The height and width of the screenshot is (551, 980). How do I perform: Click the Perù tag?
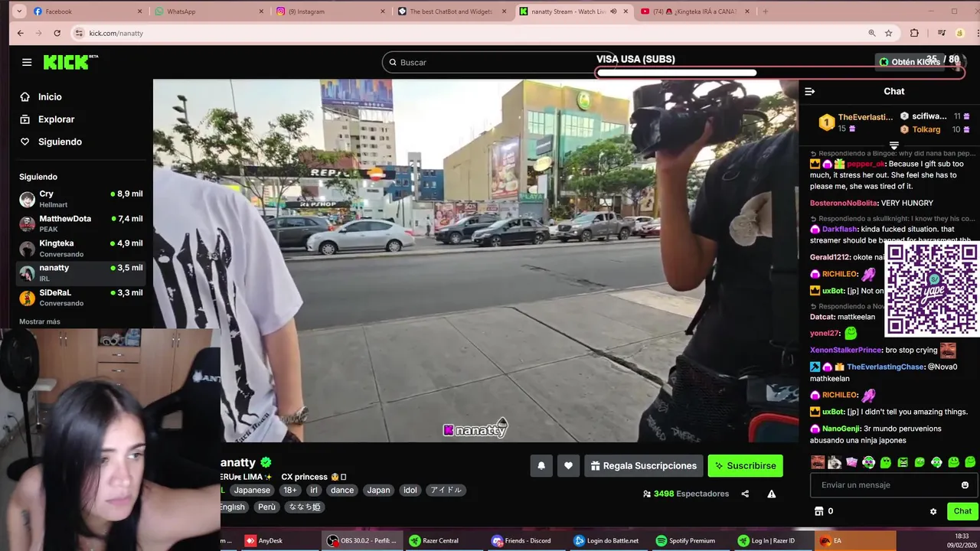click(266, 507)
